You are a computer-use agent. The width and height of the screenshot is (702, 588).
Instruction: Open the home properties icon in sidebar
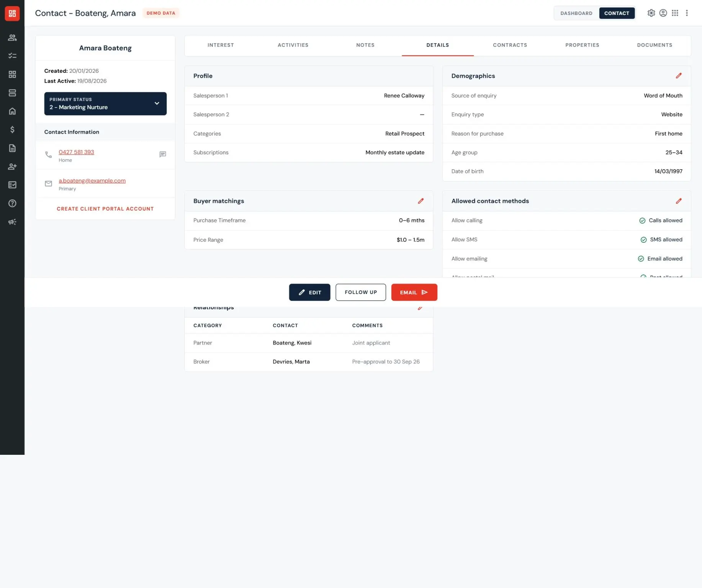click(x=12, y=111)
